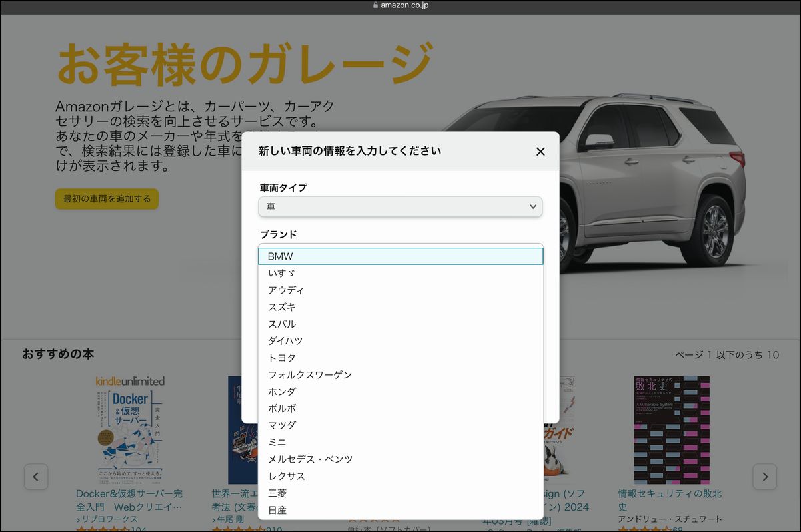Screen dimensions: 801x532
Task: Open the 情報セキュリティの敗北史 book cover
Action: (x=672, y=430)
